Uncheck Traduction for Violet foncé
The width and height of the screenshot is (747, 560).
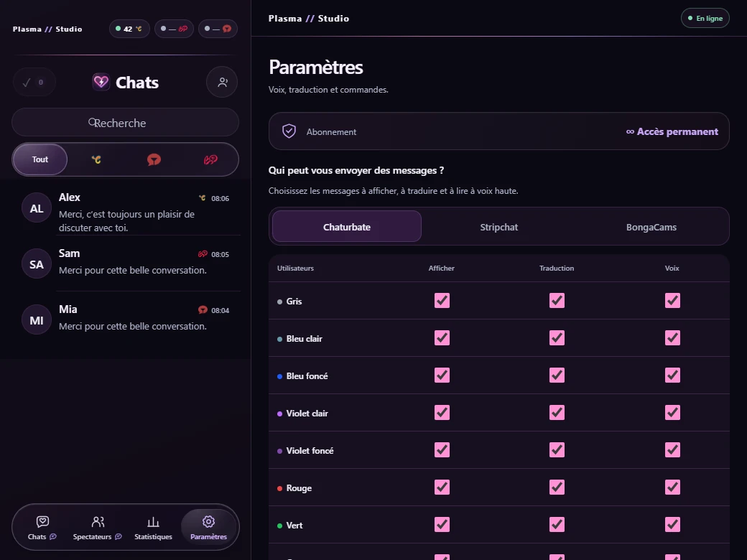click(x=557, y=449)
